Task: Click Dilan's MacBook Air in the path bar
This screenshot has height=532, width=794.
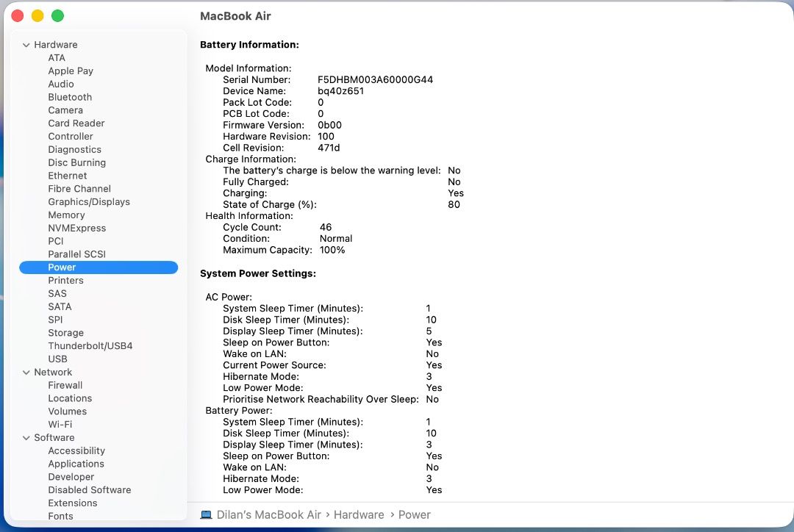Action: point(269,515)
